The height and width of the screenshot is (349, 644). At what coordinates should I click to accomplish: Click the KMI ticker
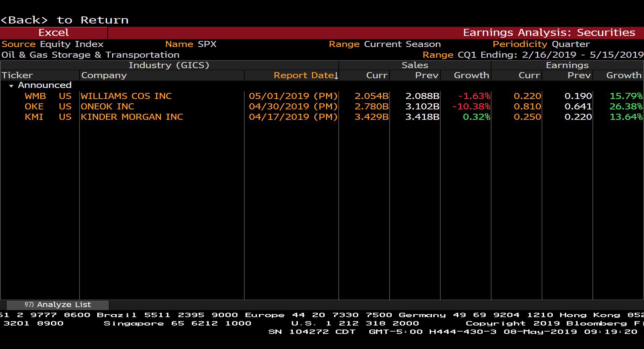click(34, 117)
